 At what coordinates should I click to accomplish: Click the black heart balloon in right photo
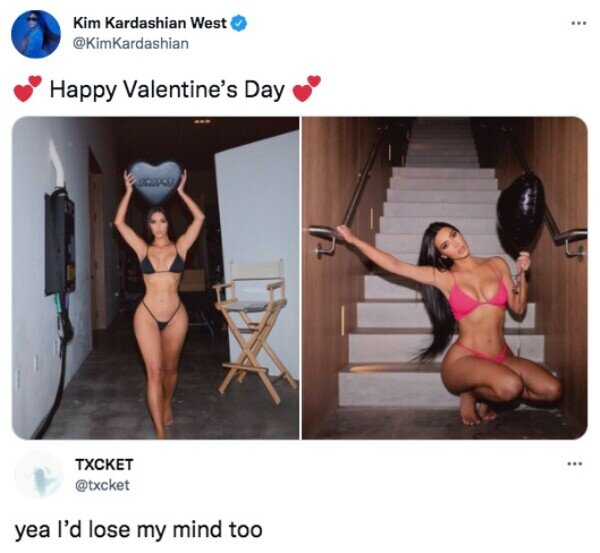click(x=520, y=215)
